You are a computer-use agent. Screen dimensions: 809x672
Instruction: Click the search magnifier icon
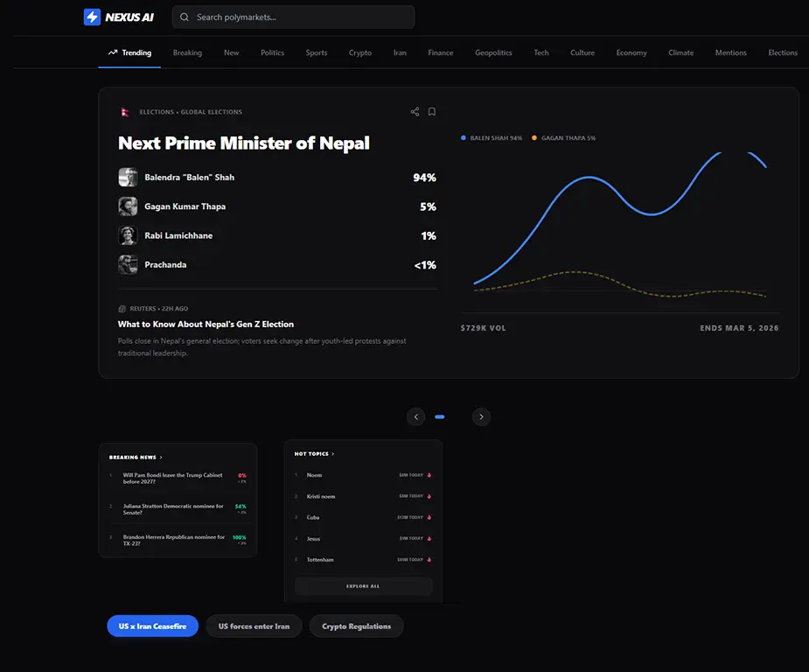tap(185, 17)
